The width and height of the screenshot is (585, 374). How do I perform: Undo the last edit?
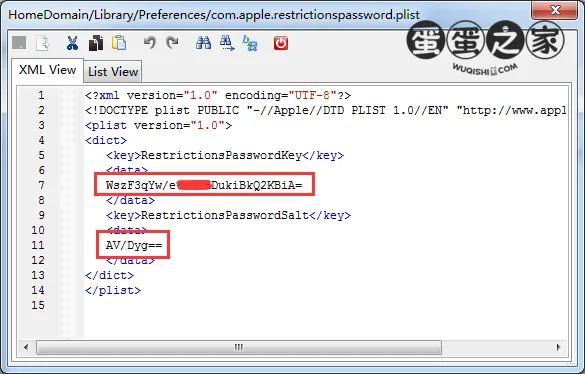(150, 43)
